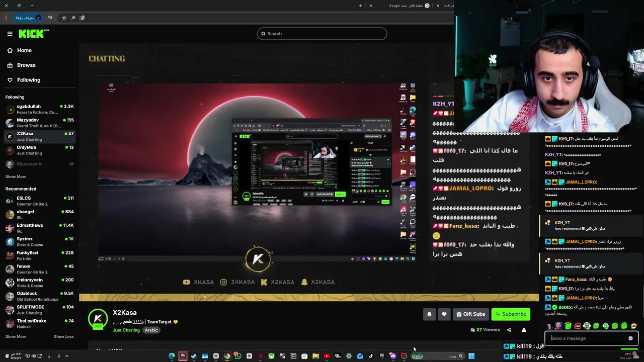Open Google Chrome from taskbar
Viewport: 644px width, 362px height.
(x=227, y=356)
